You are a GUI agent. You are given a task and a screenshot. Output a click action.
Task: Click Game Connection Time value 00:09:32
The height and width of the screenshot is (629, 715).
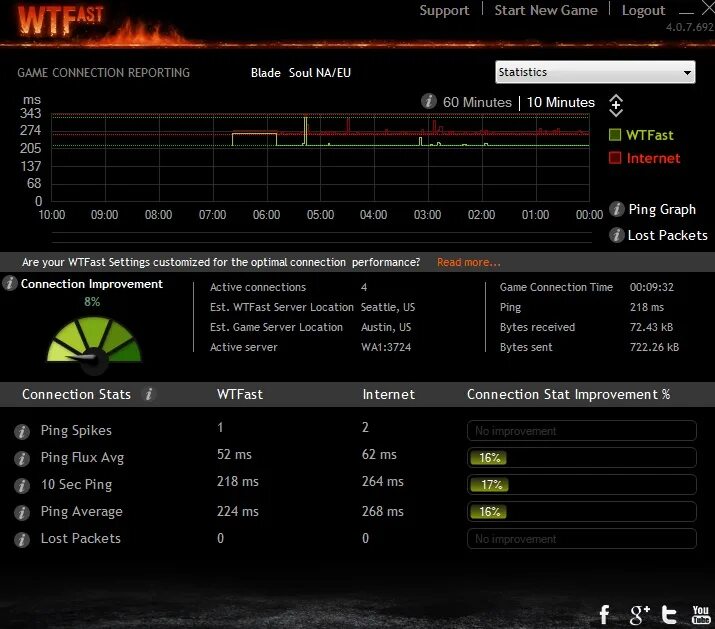pos(652,287)
